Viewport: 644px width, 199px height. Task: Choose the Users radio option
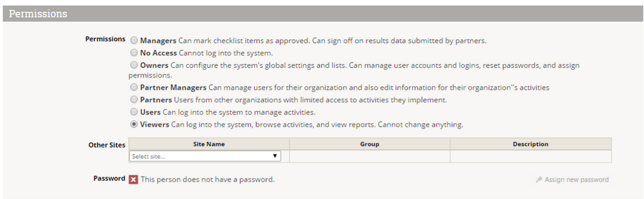(x=134, y=112)
